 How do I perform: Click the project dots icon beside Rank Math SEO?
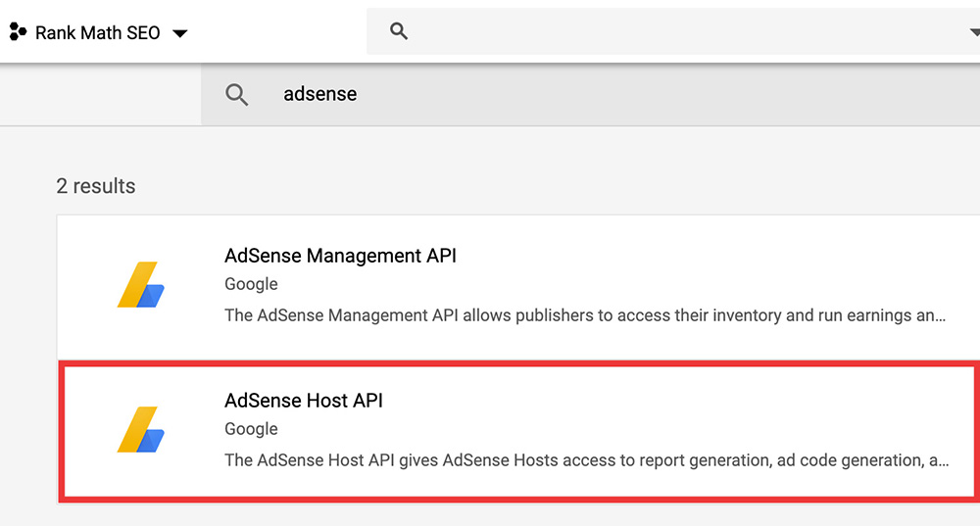[x=18, y=32]
